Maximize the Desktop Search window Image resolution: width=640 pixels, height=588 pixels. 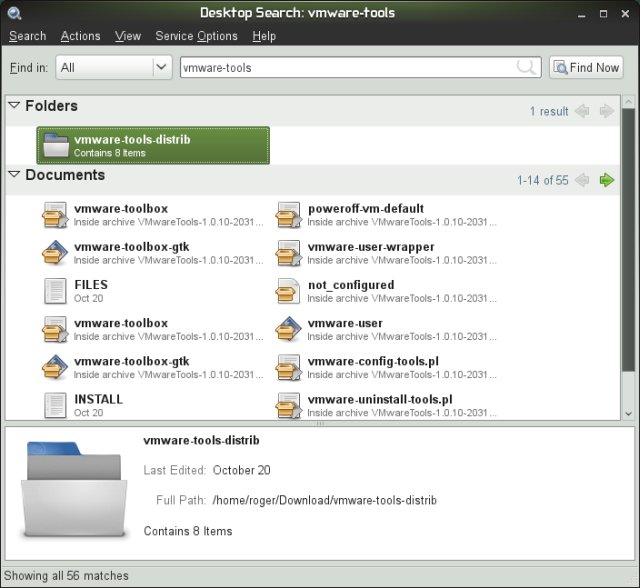603,14
